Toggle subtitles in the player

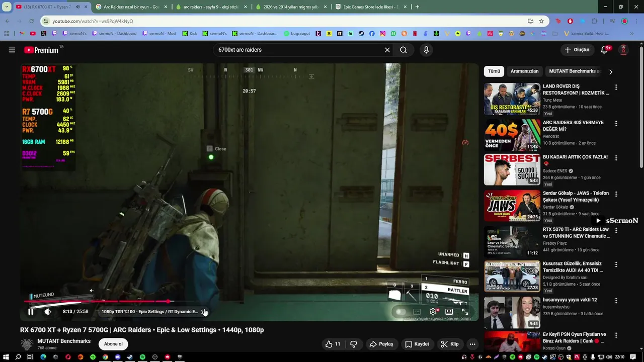coord(417,312)
